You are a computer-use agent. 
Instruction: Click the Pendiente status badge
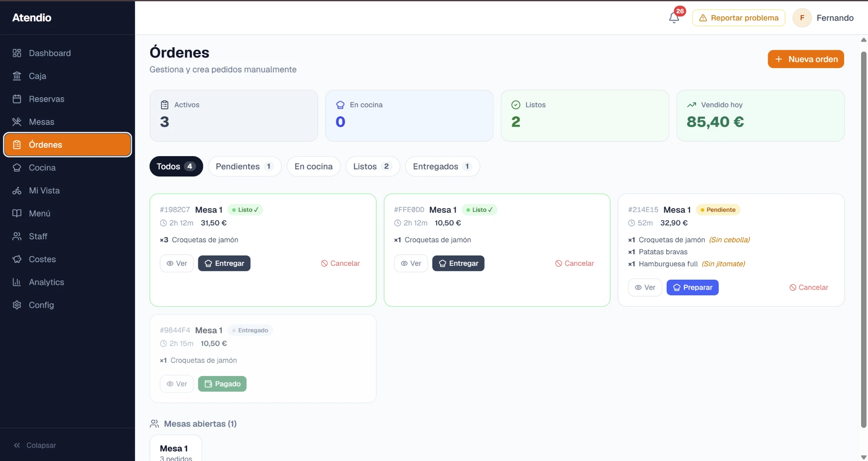tap(718, 210)
